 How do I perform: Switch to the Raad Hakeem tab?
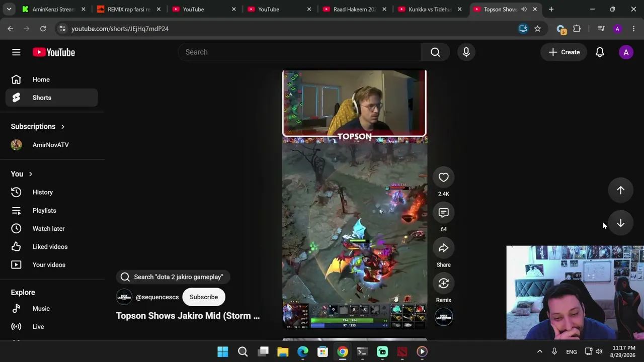pos(355,9)
